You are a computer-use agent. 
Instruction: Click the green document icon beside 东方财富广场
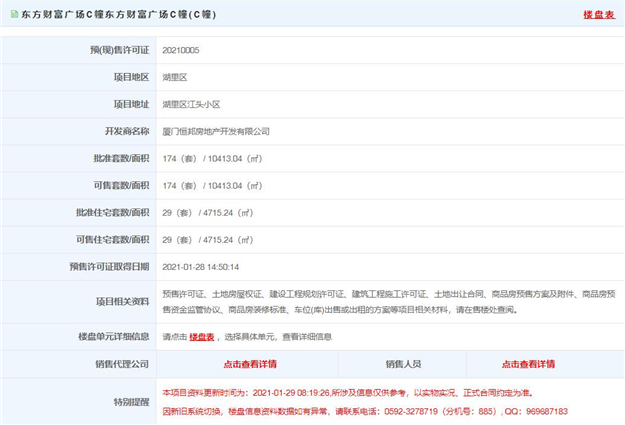click(14, 14)
